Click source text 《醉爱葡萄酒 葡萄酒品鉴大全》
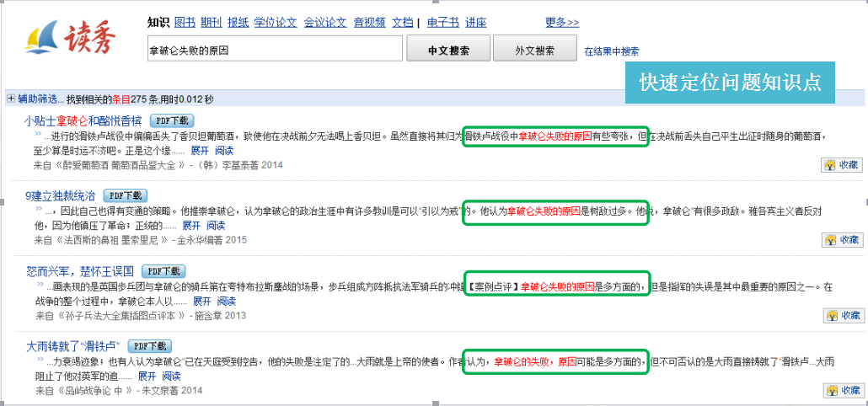This screenshot has width=868, height=406. click(119, 165)
